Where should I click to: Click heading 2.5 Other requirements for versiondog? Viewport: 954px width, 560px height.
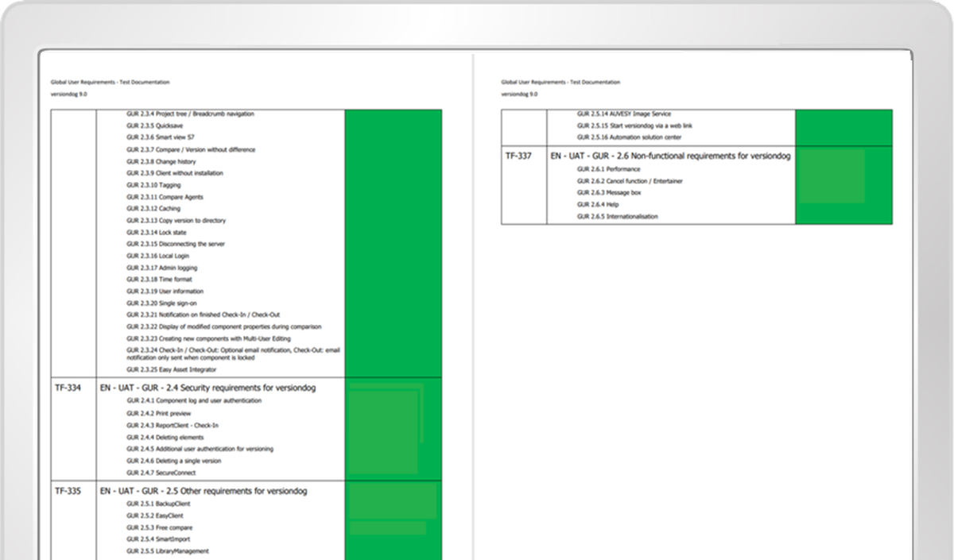[204, 492]
